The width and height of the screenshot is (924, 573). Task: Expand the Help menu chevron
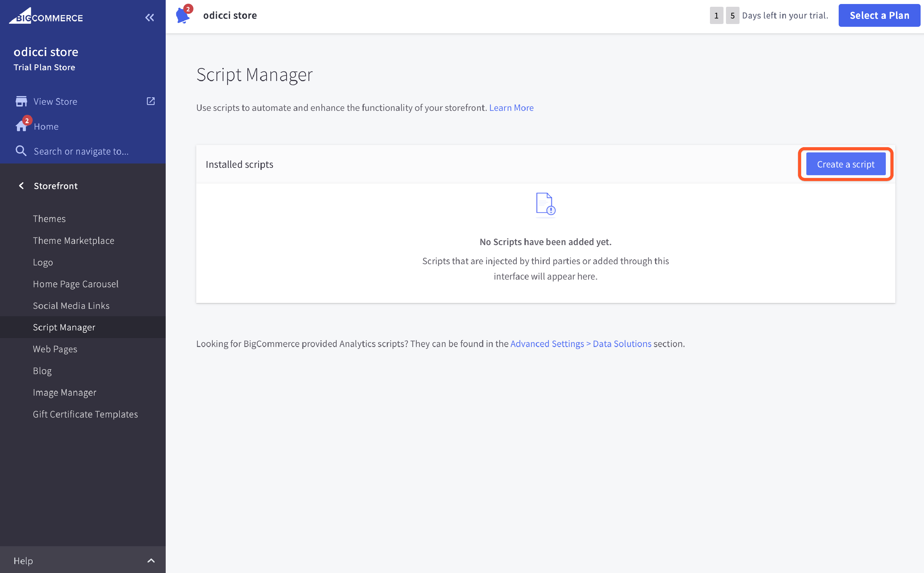(x=151, y=560)
